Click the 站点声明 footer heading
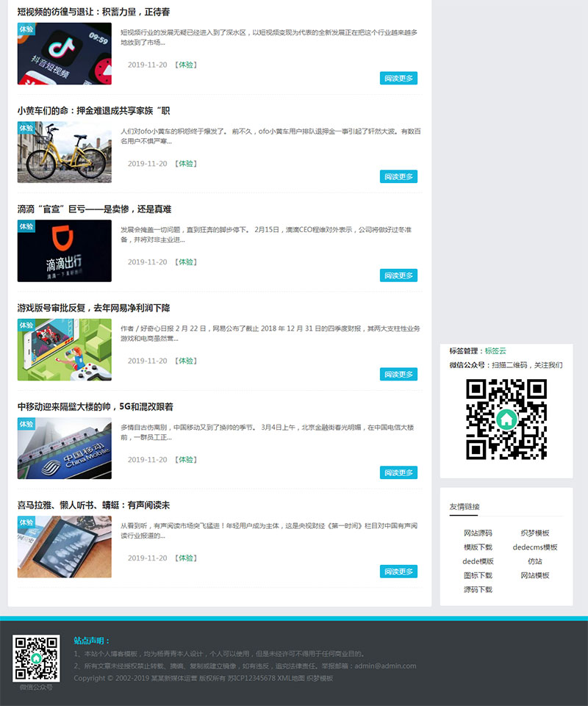Viewport: 588px width, 706px height. [91, 641]
